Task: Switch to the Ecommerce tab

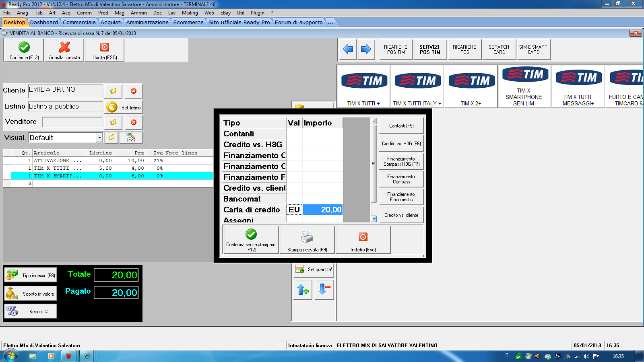Action: (x=188, y=22)
